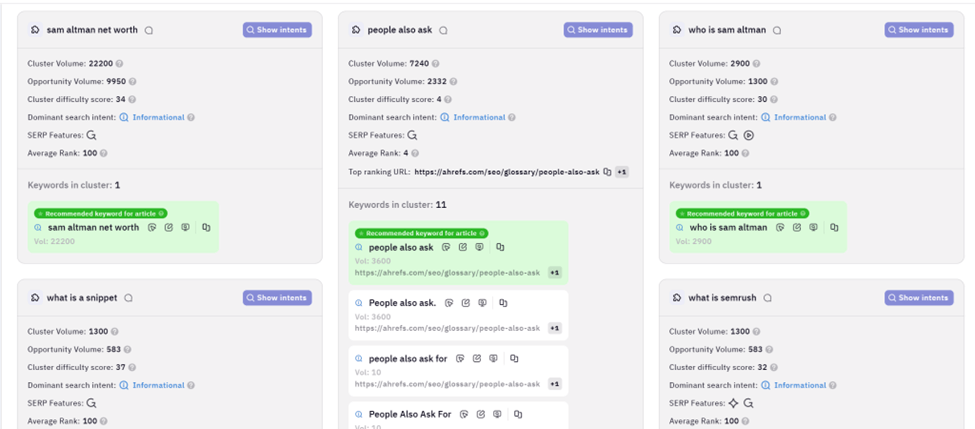The height and width of the screenshot is (429, 975).
Task: Open comment bubble beside people also ask title
Action: tap(443, 30)
